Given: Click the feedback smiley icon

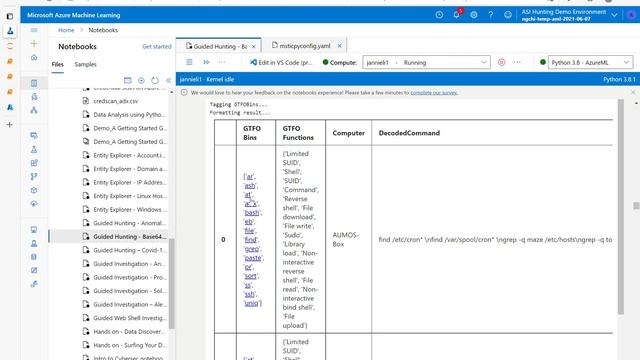Looking at the screenshot, I should pos(508,15).
